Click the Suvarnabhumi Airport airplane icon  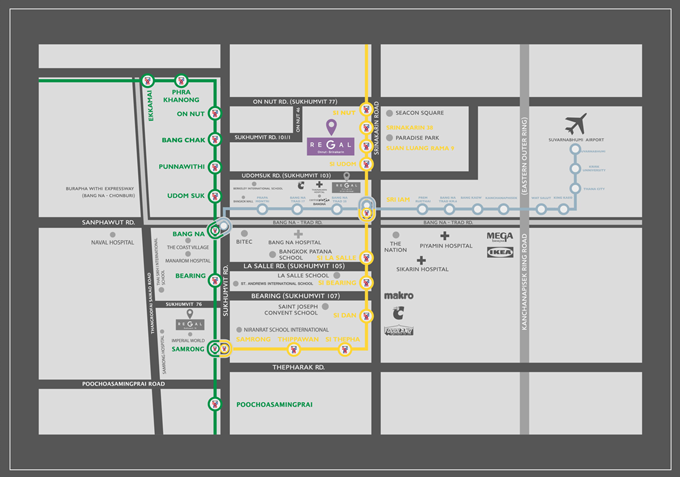575,126
